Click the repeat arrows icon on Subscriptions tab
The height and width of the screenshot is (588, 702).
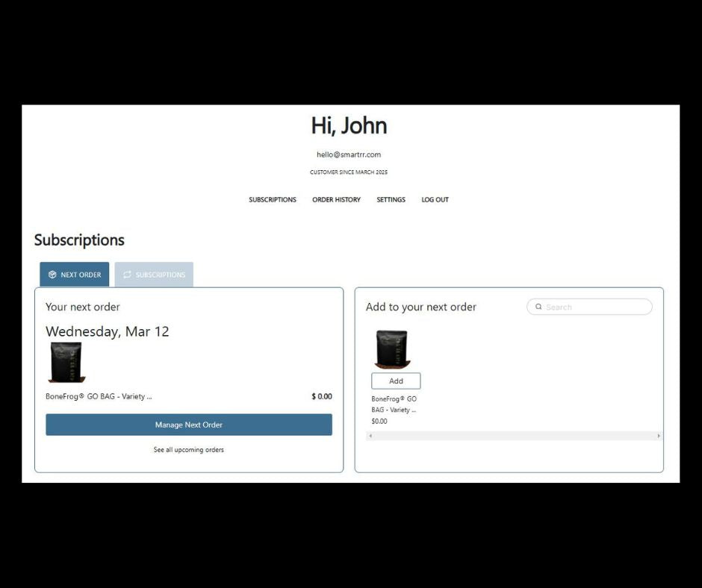pyautogui.click(x=127, y=275)
